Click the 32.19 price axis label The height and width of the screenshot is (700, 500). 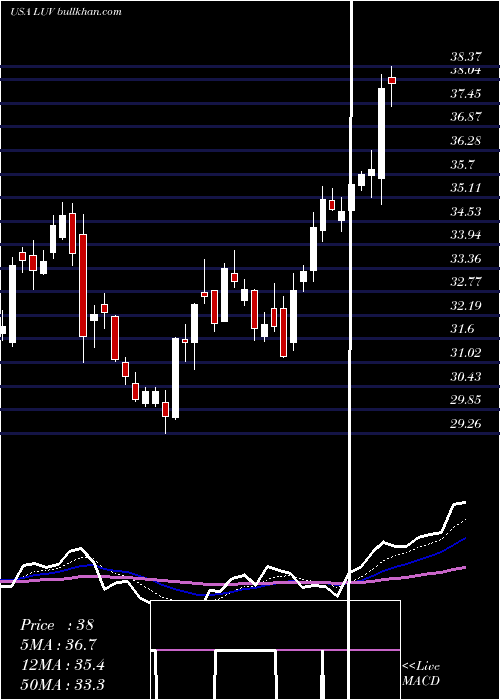[466, 306]
